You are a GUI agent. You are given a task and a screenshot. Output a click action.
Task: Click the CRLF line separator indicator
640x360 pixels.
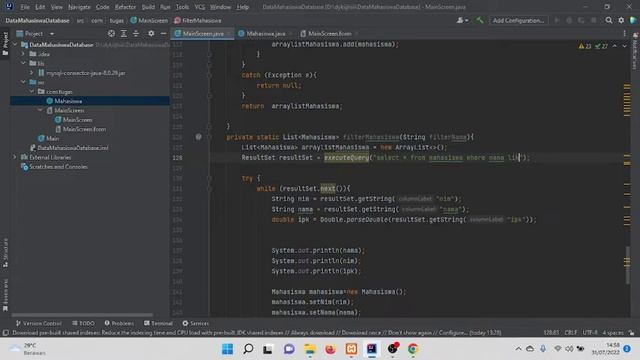click(570, 333)
